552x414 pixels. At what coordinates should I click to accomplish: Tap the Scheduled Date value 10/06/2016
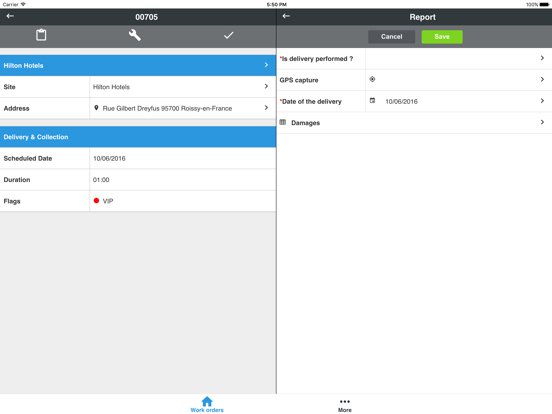[x=109, y=158]
